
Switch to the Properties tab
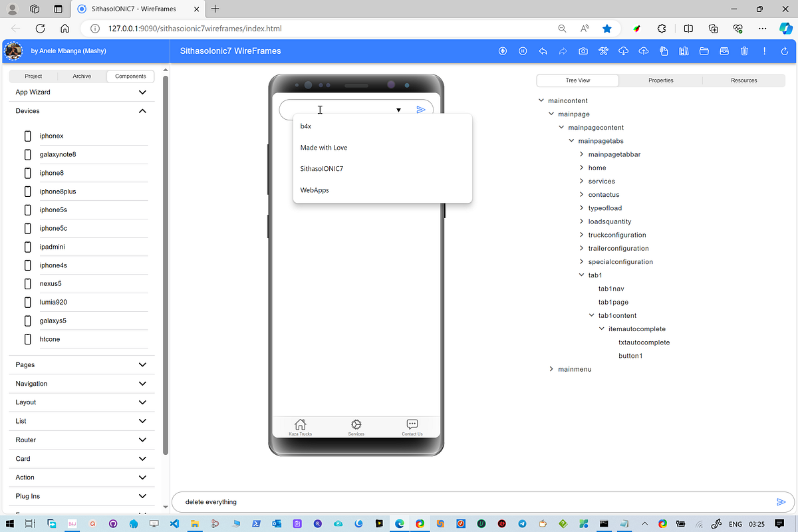pyautogui.click(x=660, y=80)
